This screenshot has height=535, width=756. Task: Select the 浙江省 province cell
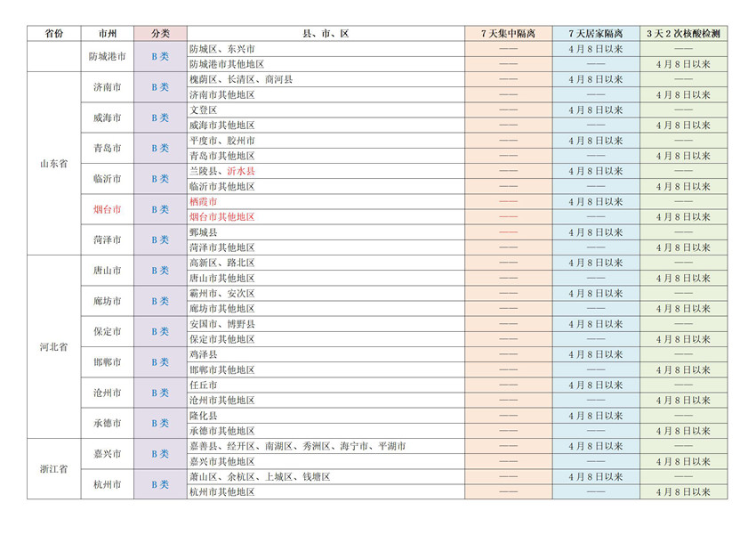click(x=53, y=469)
